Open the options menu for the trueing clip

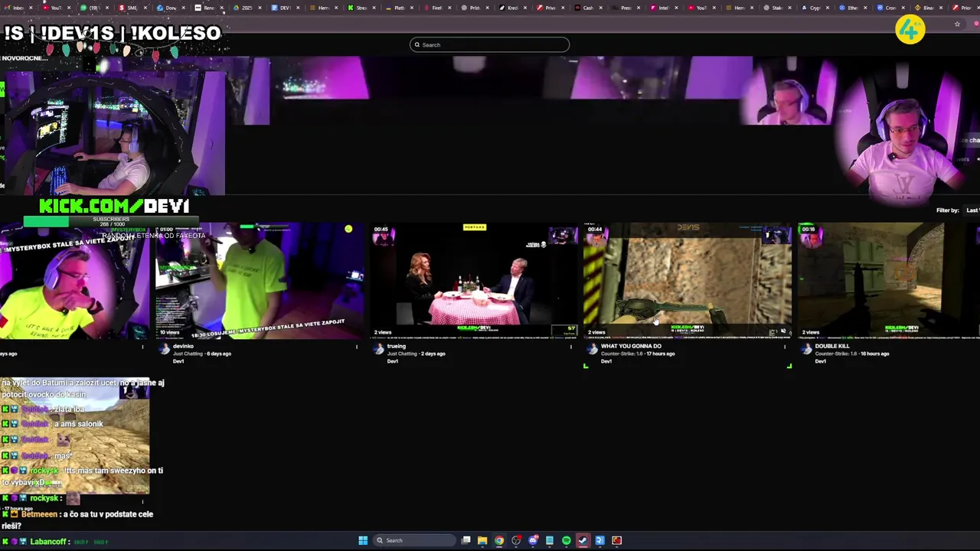coord(570,347)
